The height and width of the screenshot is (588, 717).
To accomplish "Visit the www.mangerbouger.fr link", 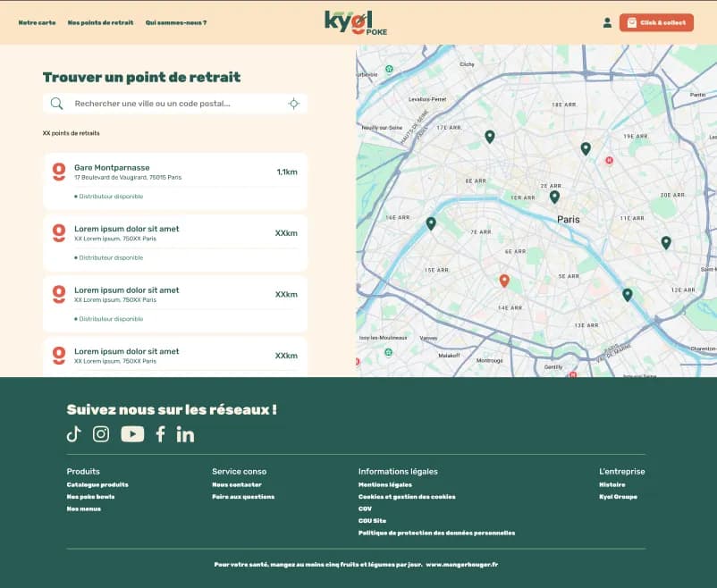I will click(461, 564).
